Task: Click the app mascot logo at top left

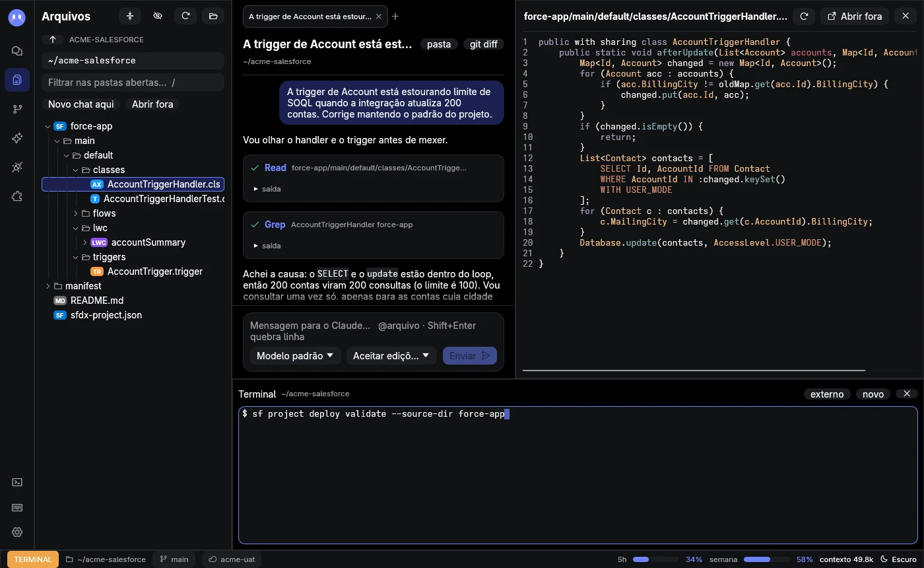Action: pos(17,18)
